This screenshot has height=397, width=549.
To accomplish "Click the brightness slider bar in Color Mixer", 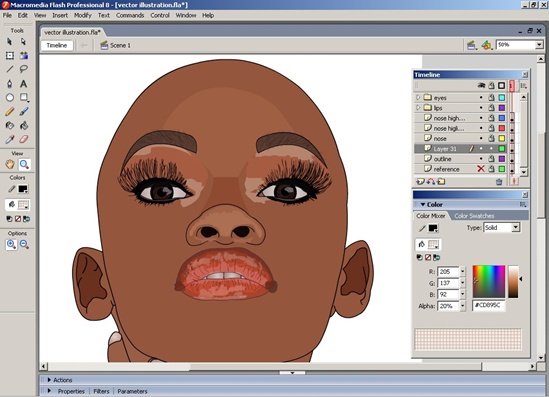I will pyautogui.click(x=513, y=281).
